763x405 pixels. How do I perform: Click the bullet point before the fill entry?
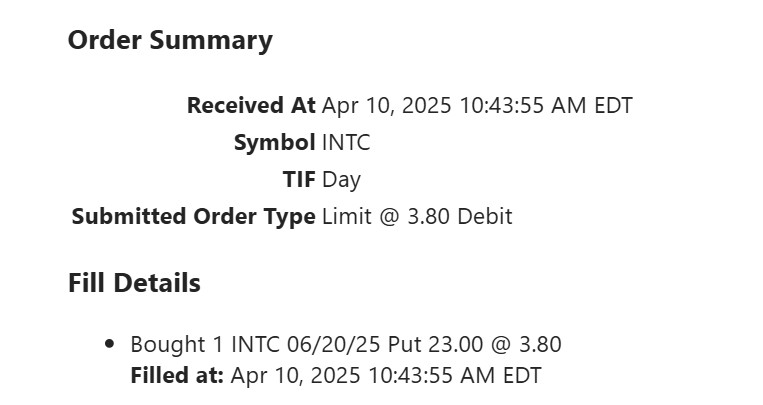tap(110, 345)
